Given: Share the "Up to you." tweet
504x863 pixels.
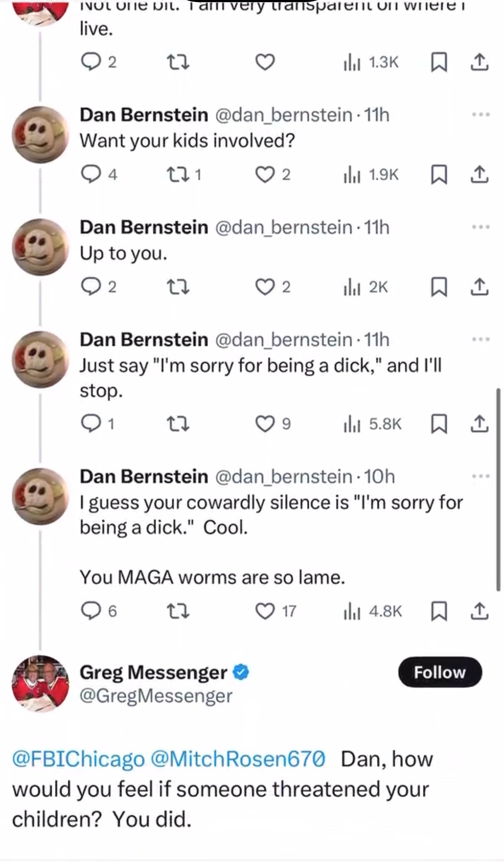Looking at the screenshot, I should point(479,287).
